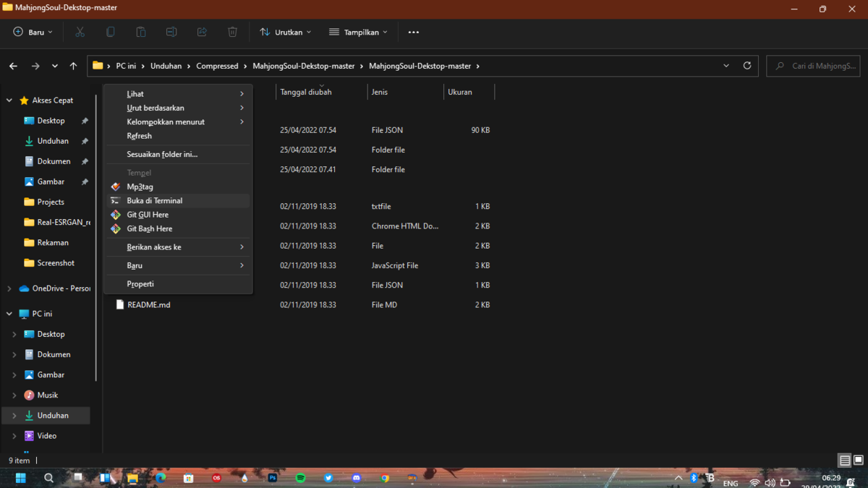Collapse the Akses Cepat tree section
This screenshot has width=868, height=488.
[9, 100]
